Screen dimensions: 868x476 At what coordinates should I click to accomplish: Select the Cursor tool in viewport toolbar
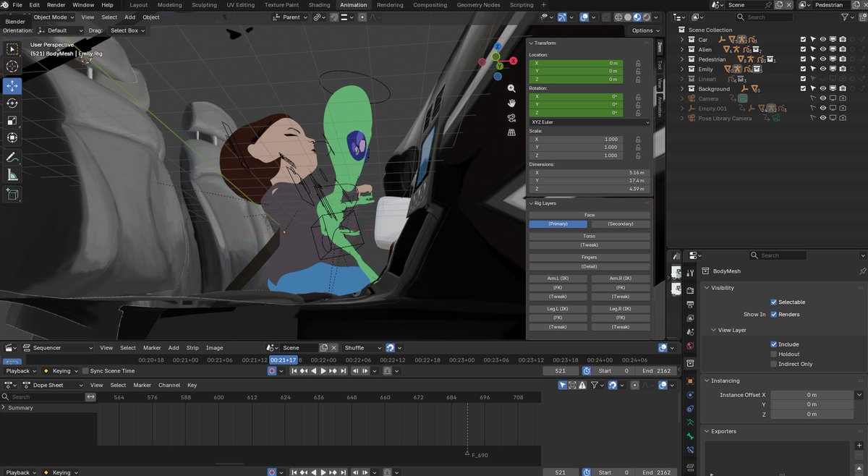(12, 67)
